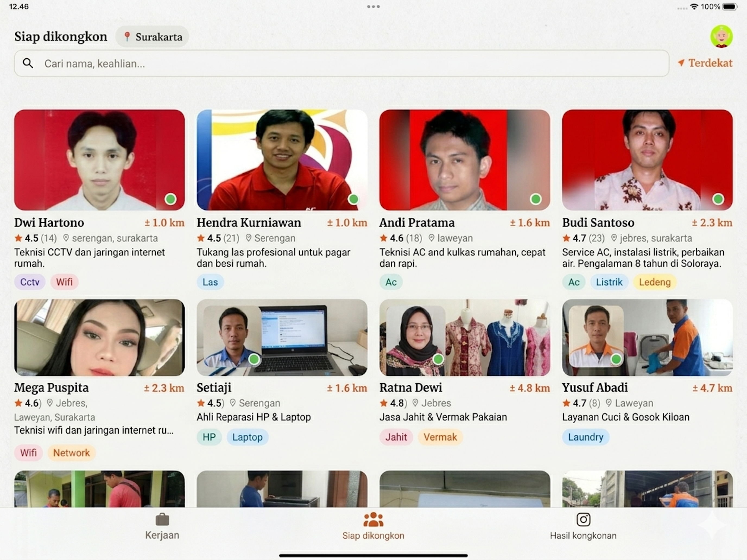Switch to the Siap dikongkon tab
The height and width of the screenshot is (560, 747).
[373, 527]
